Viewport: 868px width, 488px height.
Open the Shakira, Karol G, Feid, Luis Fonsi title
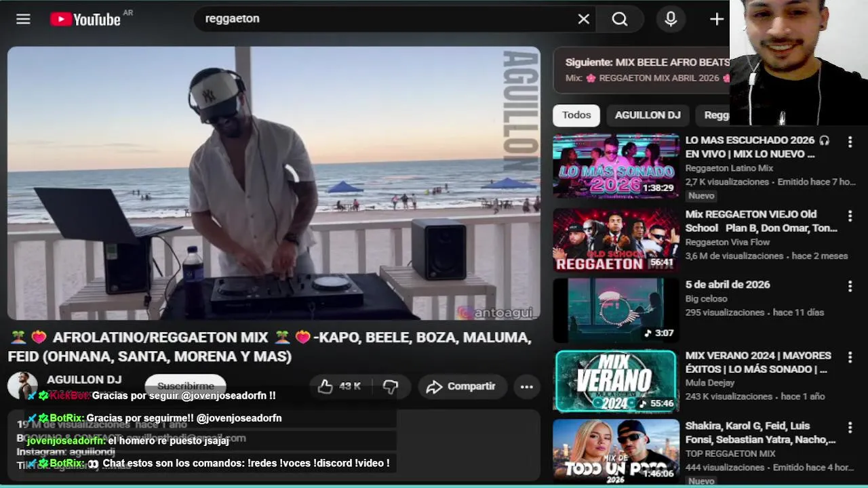pyautogui.click(x=760, y=432)
